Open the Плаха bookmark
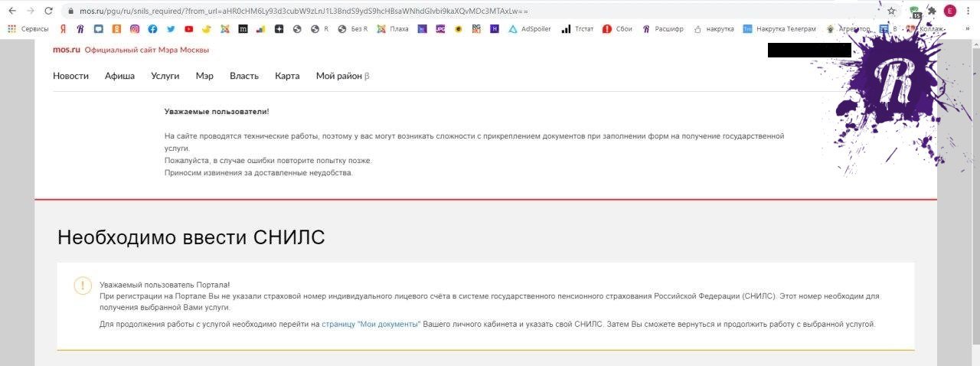Screen dimensions: 980x366 393,29
